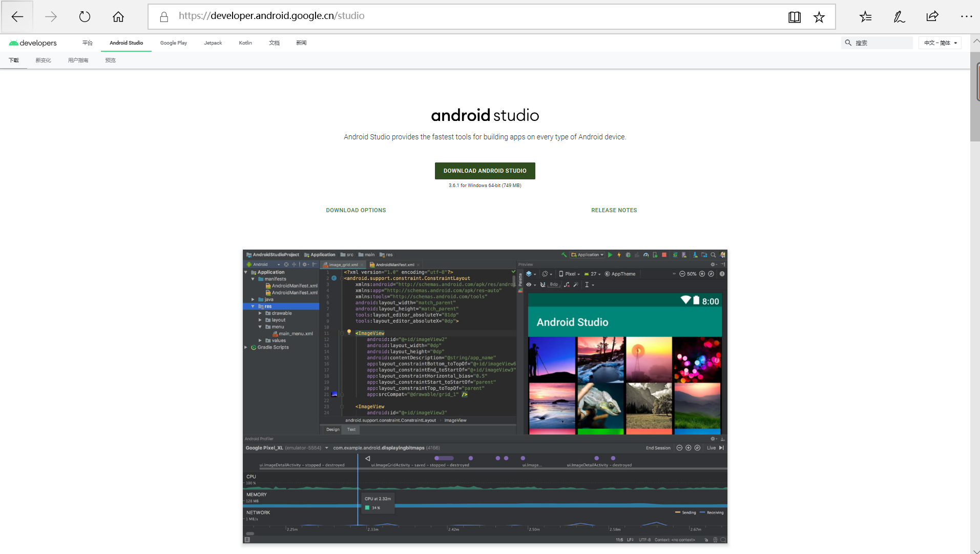980x554 pixels.
Task: Click the IDE toolbar search magnifier icon
Action: pyautogui.click(x=713, y=255)
